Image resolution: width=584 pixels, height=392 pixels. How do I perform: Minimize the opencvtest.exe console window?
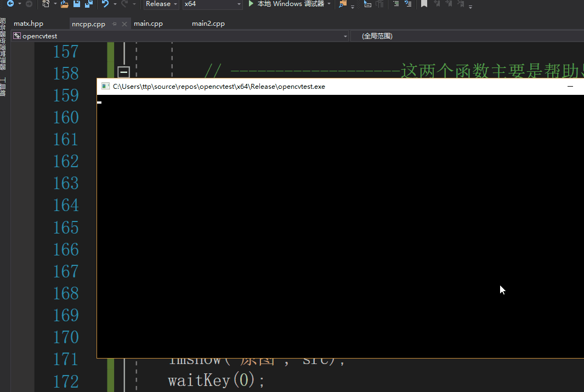click(x=570, y=87)
